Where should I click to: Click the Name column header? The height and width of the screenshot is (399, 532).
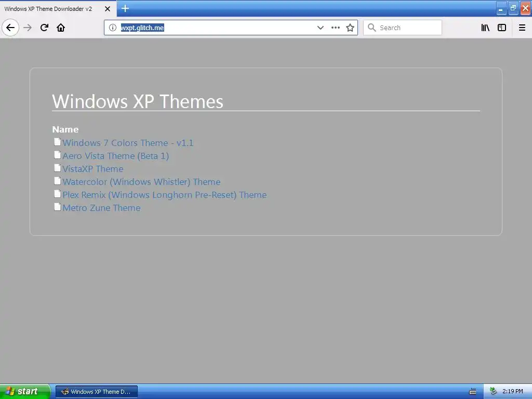click(x=65, y=129)
